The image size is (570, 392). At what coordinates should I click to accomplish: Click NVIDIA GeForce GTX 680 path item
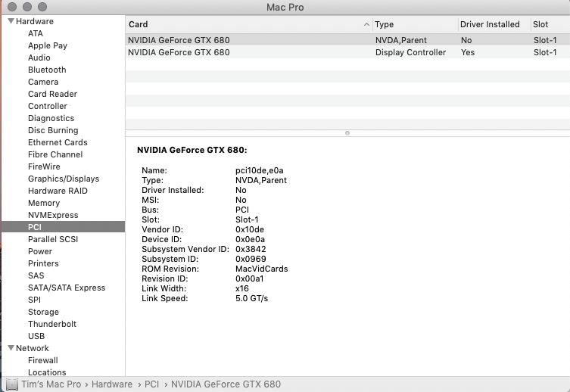click(x=226, y=384)
